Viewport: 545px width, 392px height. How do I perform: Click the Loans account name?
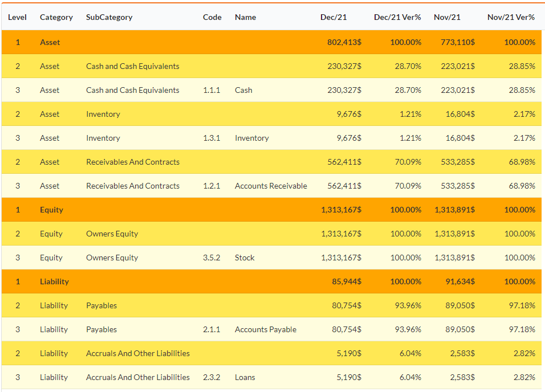tap(245, 377)
